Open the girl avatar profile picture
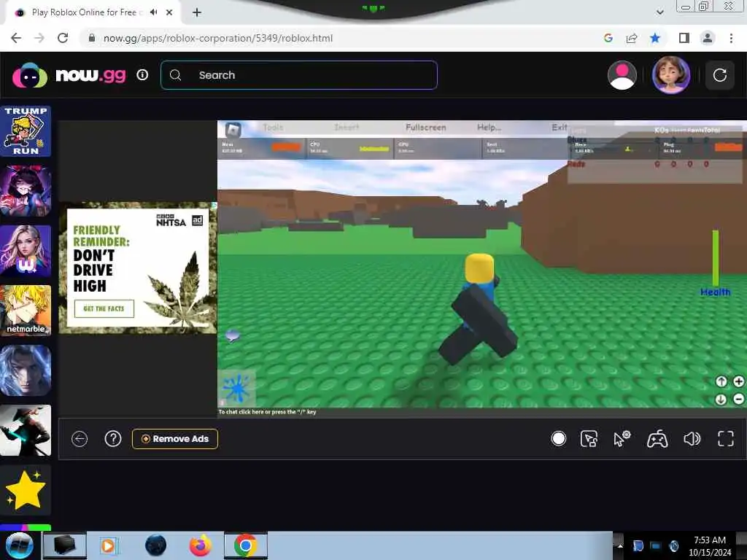 pyautogui.click(x=671, y=75)
